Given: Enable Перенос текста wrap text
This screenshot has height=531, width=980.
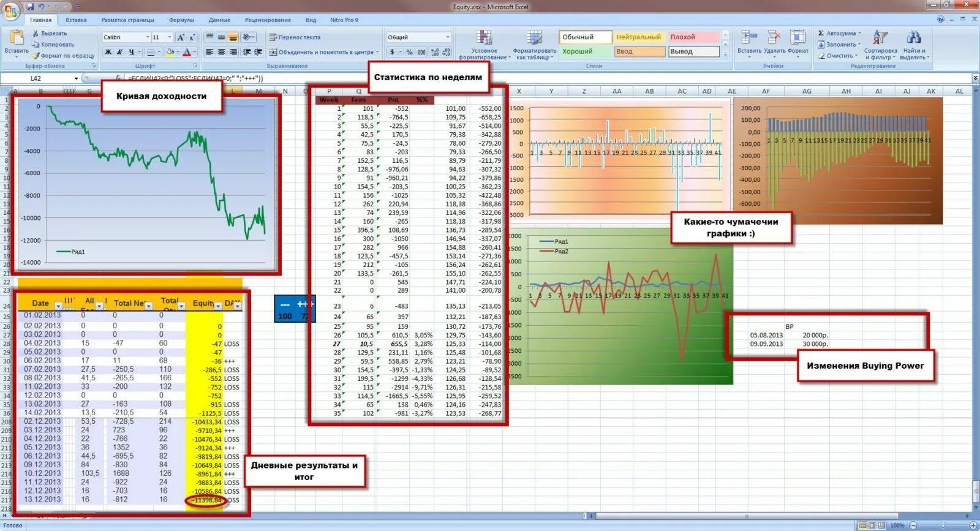Looking at the screenshot, I should click(295, 37).
